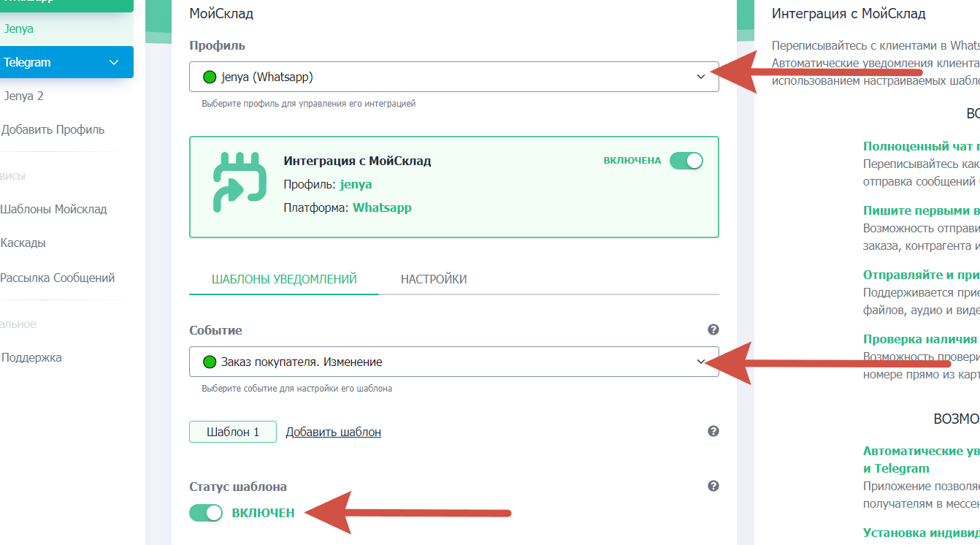This screenshot has width=980, height=545.
Task: Click help icon next to Событие
Action: [713, 330]
